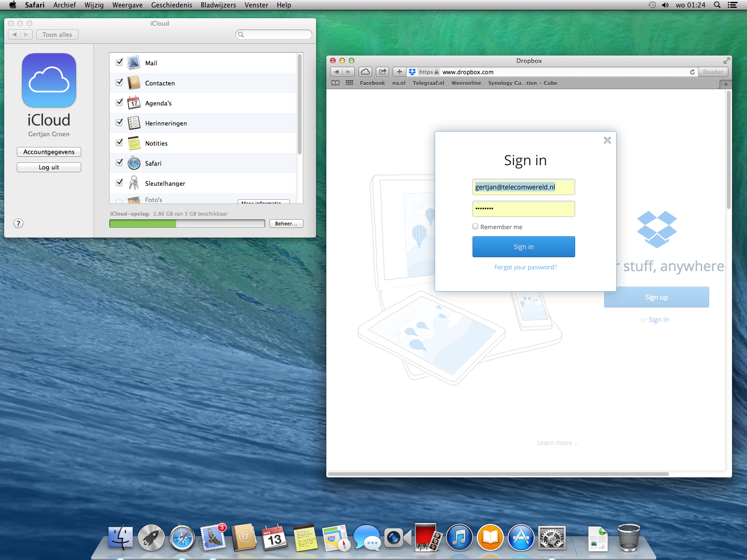Click iCloud Tabs button in Safari toolbar
This screenshot has width=747, height=560.
tap(366, 72)
